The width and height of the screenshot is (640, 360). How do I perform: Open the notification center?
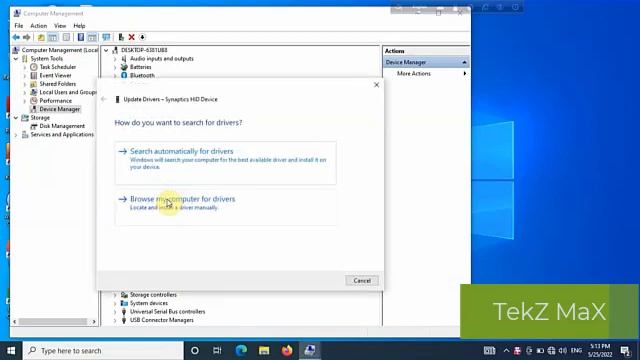click(x=626, y=351)
